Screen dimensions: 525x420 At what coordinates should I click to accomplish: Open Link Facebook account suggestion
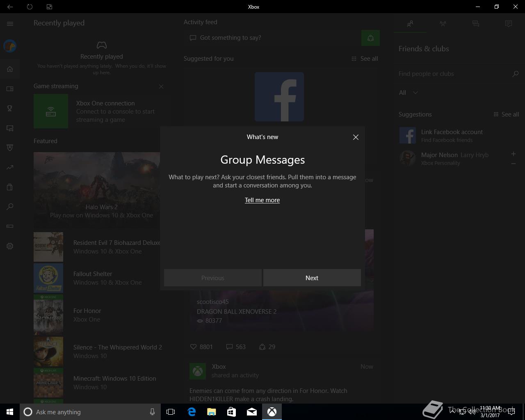coord(459,135)
